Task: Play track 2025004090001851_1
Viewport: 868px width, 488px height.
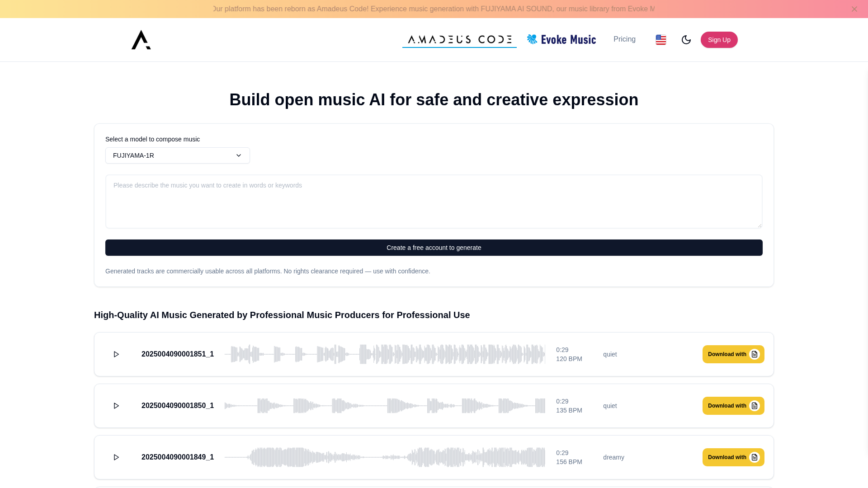Action: pos(116,354)
